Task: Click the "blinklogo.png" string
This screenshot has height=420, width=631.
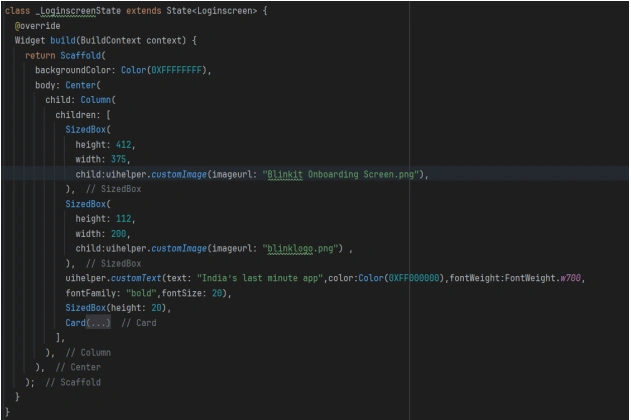Action: coord(302,248)
